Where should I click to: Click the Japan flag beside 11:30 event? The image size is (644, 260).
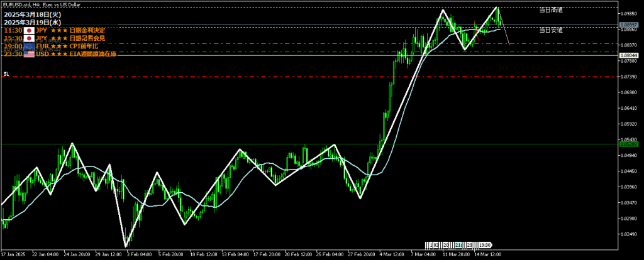28,30
